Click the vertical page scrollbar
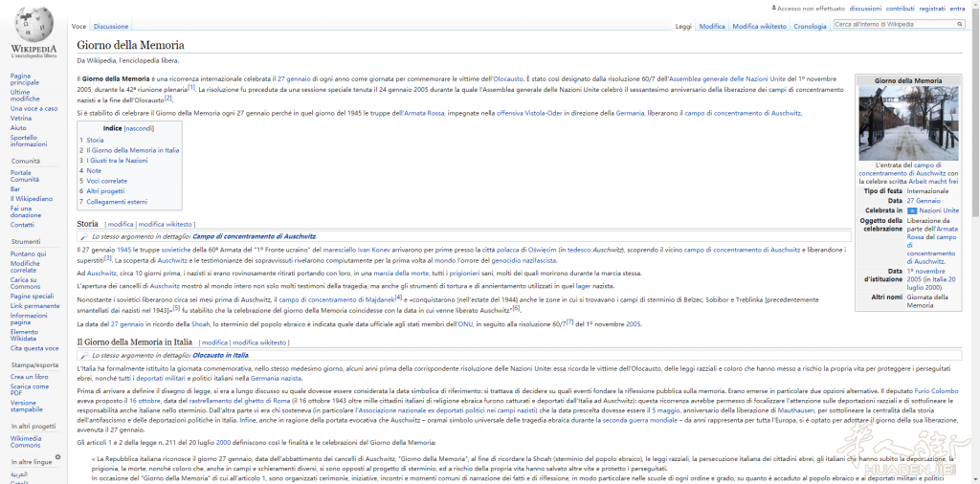 [x=975, y=239]
